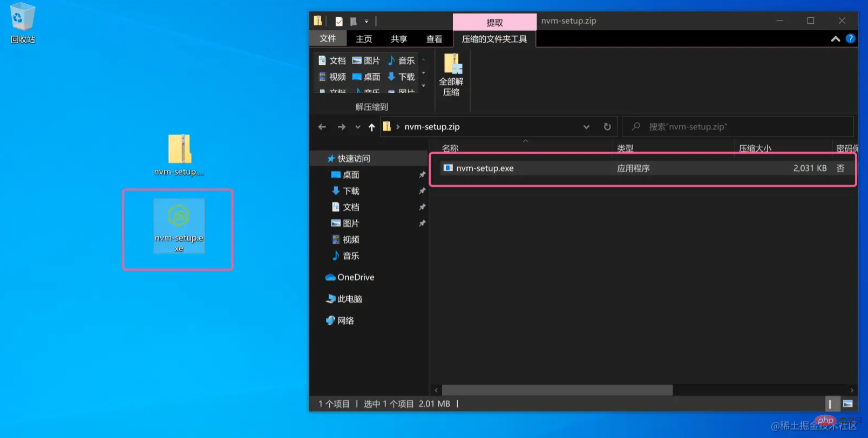Switch to large icons view in status bar
Screen dimensions: 868x438
[847, 403]
